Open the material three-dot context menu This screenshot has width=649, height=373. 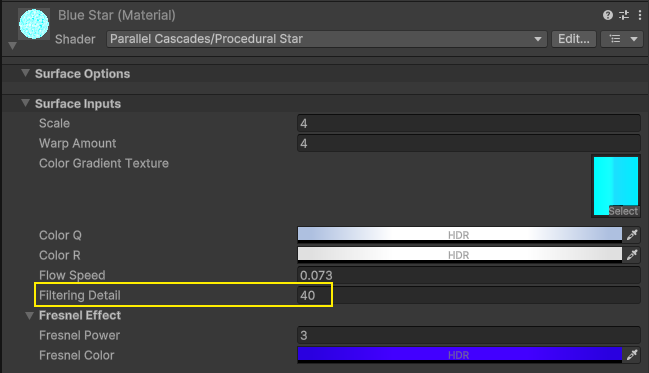(640, 15)
